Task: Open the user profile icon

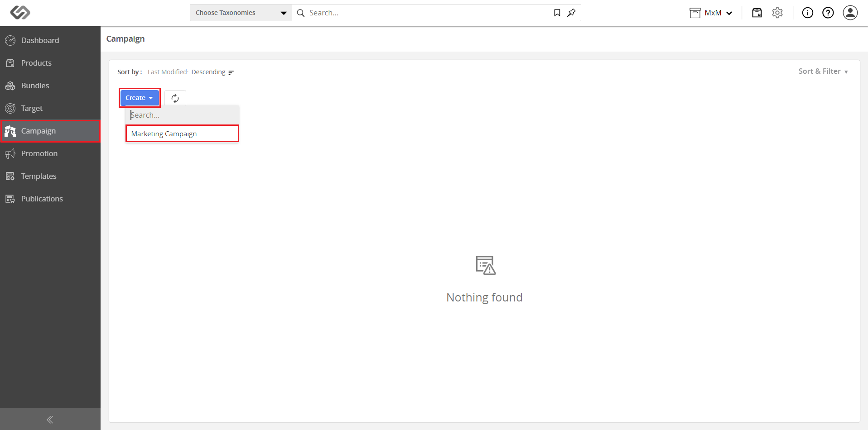Action: pyautogui.click(x=850, y=13)
